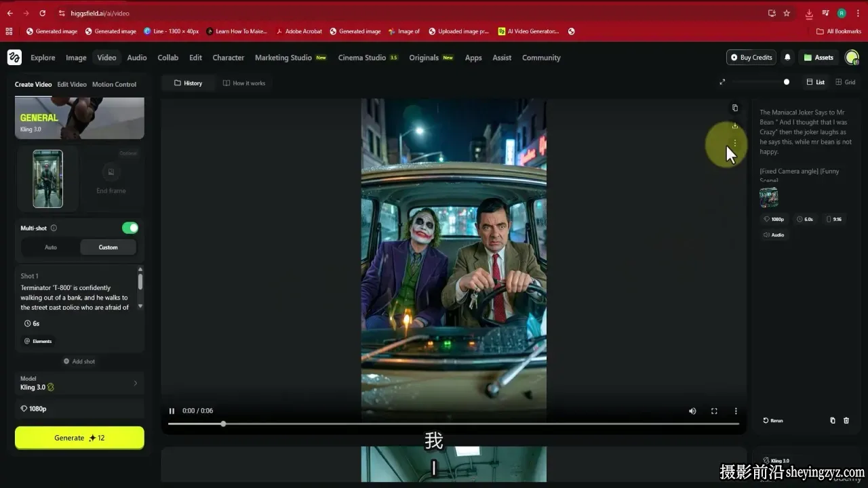The image size is (868, 488).
Task: Reload the browser page
Action: point(43,13)
